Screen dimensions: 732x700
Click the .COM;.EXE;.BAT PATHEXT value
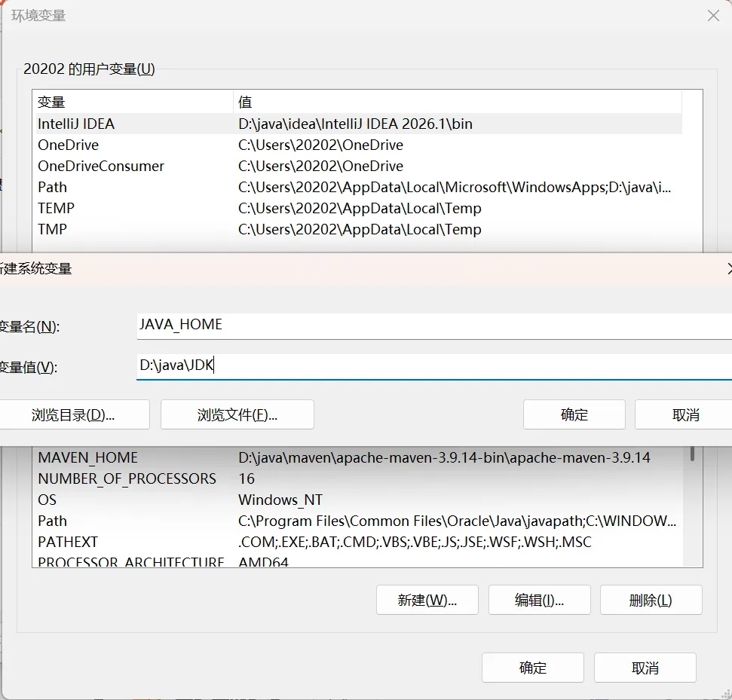tap(415, 542)
